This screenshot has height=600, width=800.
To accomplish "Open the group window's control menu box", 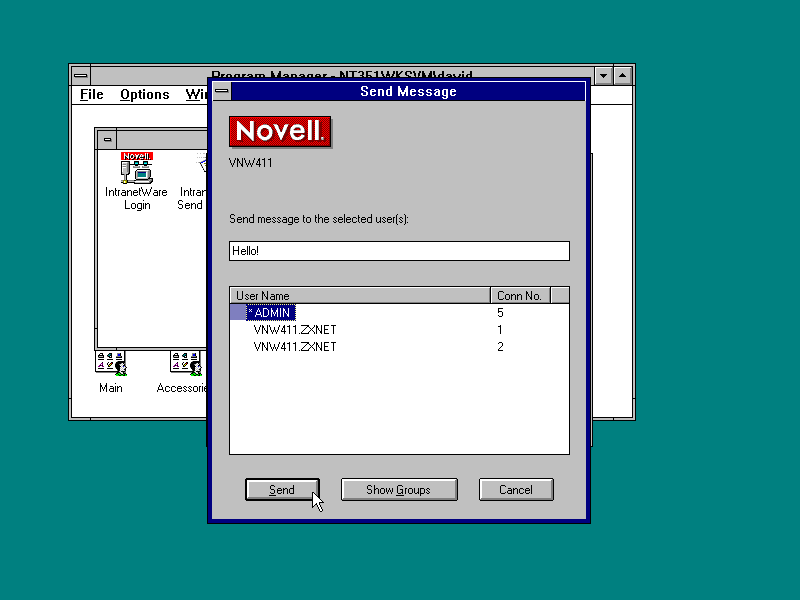I will 107,139.
